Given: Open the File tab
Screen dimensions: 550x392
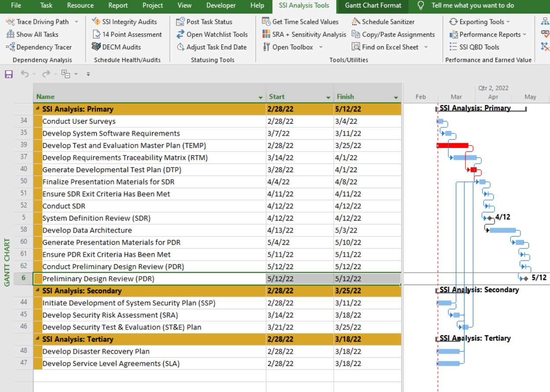Looking at the screenshot, I should (x=16, y=6).
